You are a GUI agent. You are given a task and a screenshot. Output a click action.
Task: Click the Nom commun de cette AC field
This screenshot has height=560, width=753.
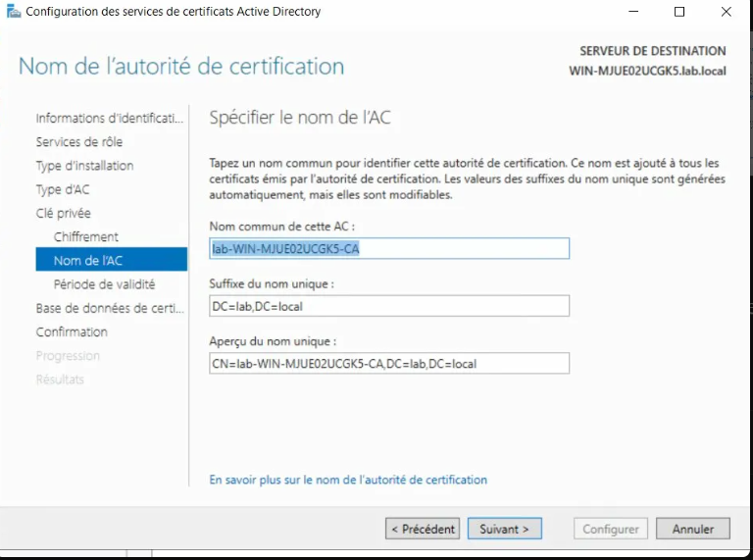[x=389, y=248]
